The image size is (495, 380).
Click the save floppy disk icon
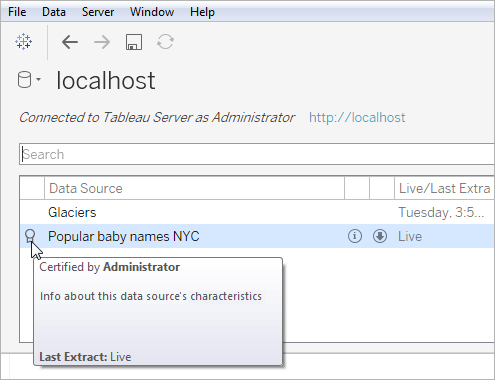pos(134,42)
